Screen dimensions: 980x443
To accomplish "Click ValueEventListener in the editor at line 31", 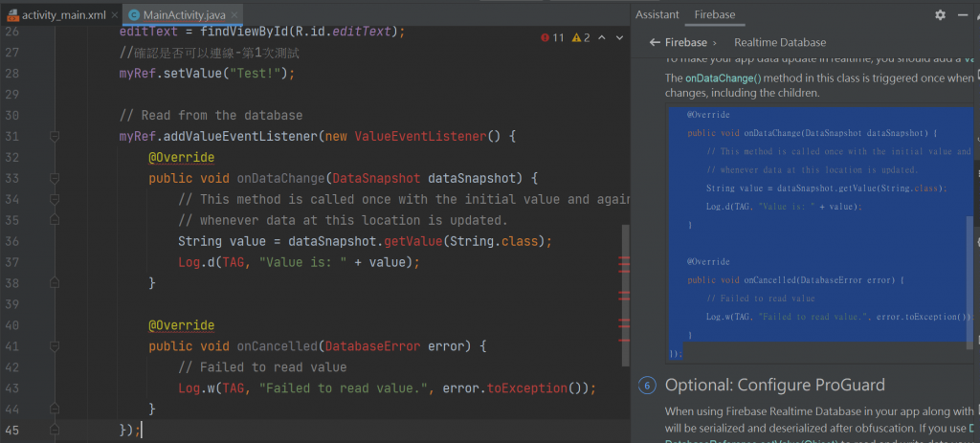I will (x=421, y=136).
